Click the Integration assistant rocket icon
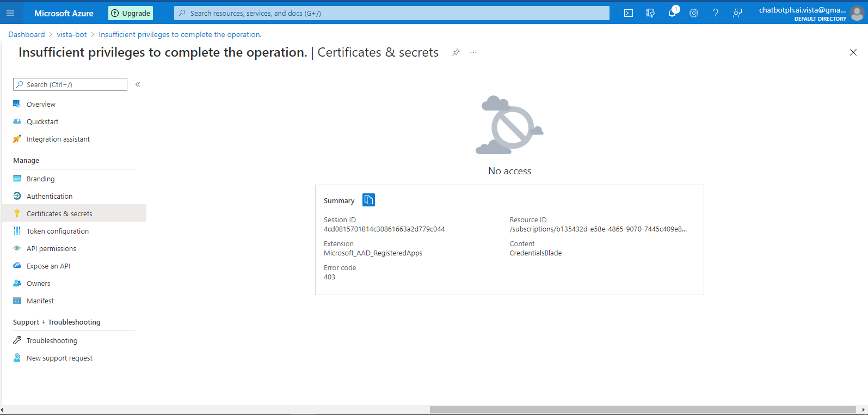The width and height of the screenshot is (868, 415). (17, 139)
